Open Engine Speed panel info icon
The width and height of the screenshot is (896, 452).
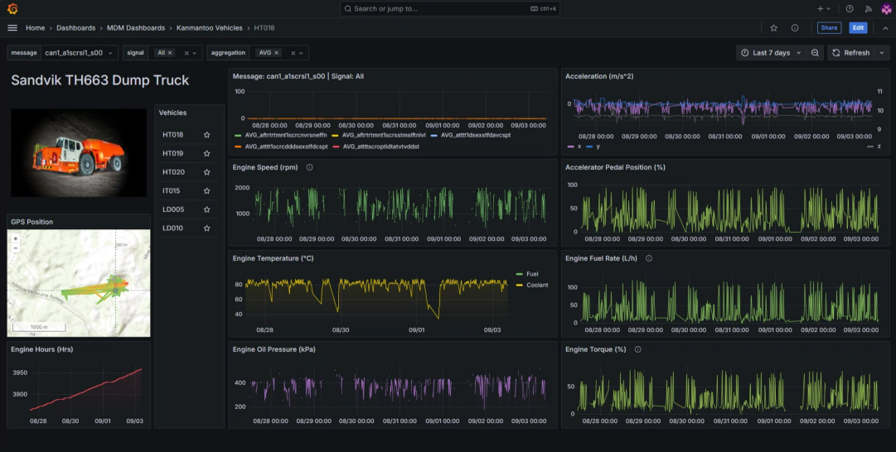coord(309,167)
